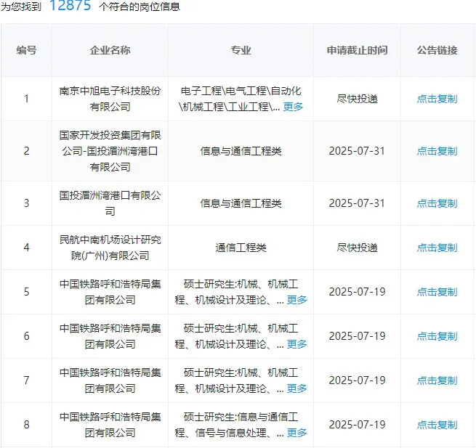476x448 pixels.
Task: Select the 12875 results count
Action: click(70, 6)
